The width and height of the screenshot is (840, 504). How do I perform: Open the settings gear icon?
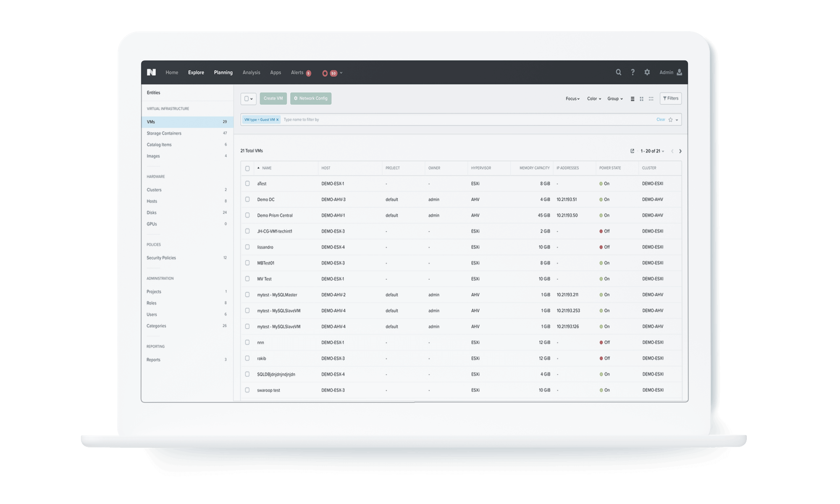[x=647, y=72]
